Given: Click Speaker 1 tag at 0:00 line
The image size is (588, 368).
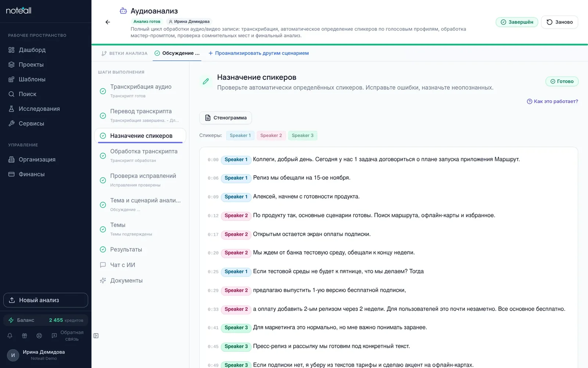Looking at the screenshot, I should click(236, 160).
